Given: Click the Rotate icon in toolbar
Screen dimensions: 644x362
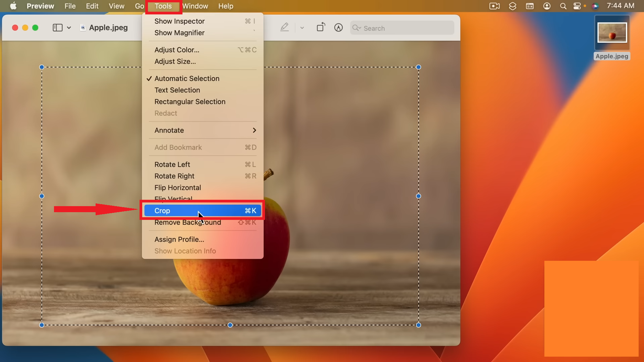Looking at the screenshot, I should 321,27.
